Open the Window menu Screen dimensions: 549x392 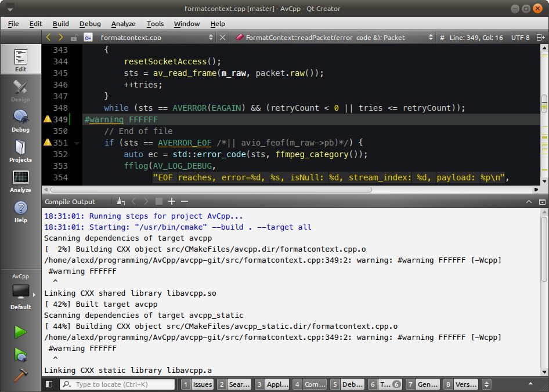(187, 24)
